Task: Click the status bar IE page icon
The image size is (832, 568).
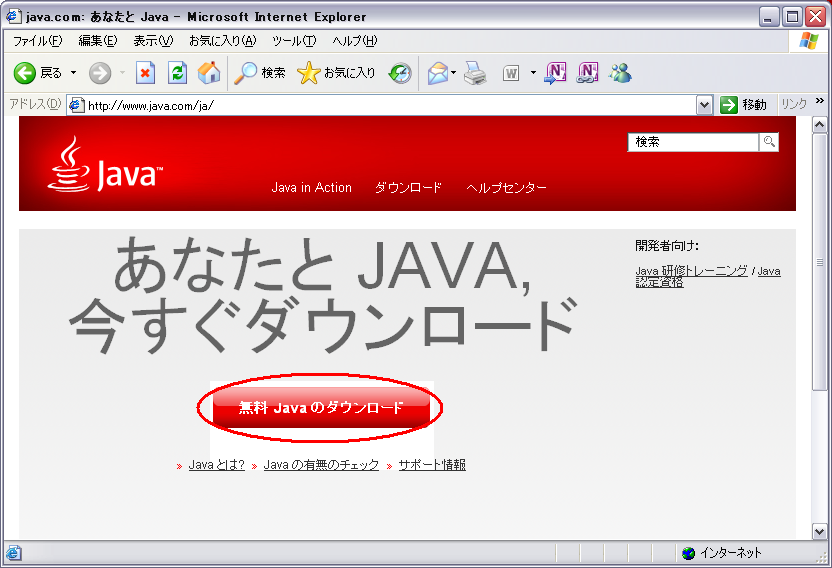Action: (x=14, y=553)
